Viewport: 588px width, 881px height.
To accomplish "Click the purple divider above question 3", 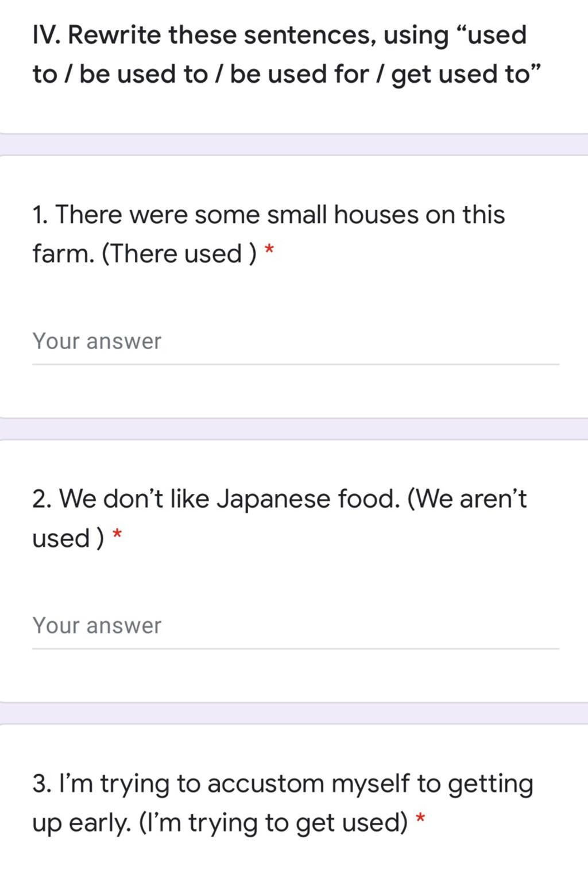I will (x=294, y=713).
